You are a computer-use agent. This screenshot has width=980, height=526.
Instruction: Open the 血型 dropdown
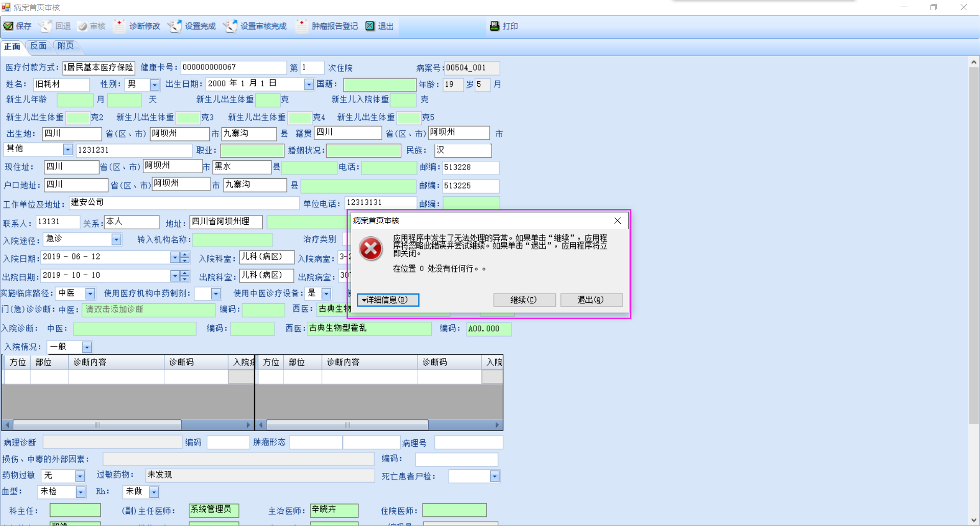(x=81, y=492)
